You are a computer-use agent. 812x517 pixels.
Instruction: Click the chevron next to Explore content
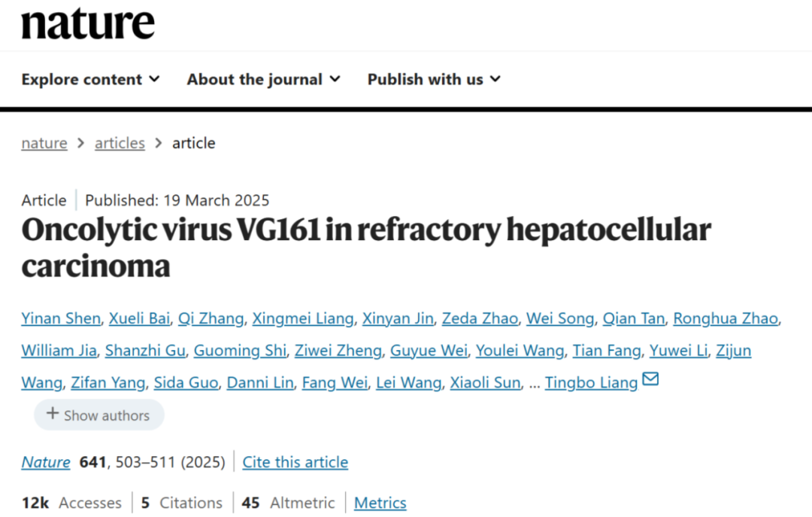coord(154,79)
